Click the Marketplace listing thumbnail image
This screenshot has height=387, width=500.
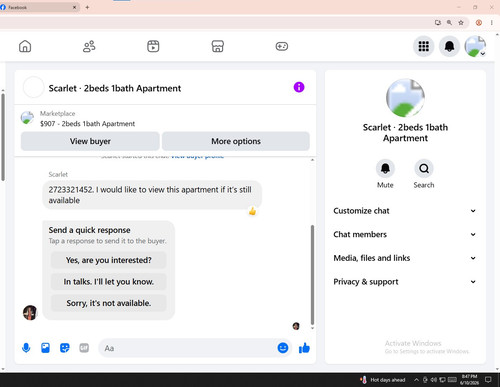pos(27,118)
